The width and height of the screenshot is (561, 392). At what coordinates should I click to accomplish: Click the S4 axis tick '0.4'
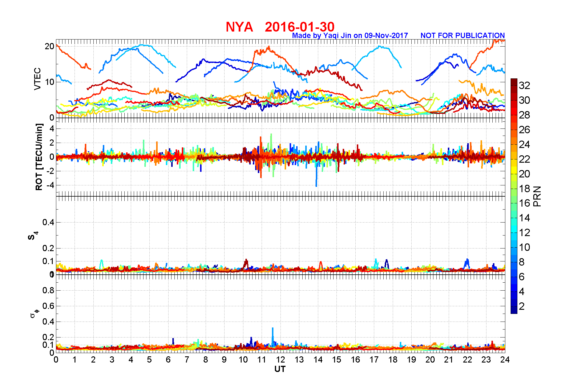(48, 222)
